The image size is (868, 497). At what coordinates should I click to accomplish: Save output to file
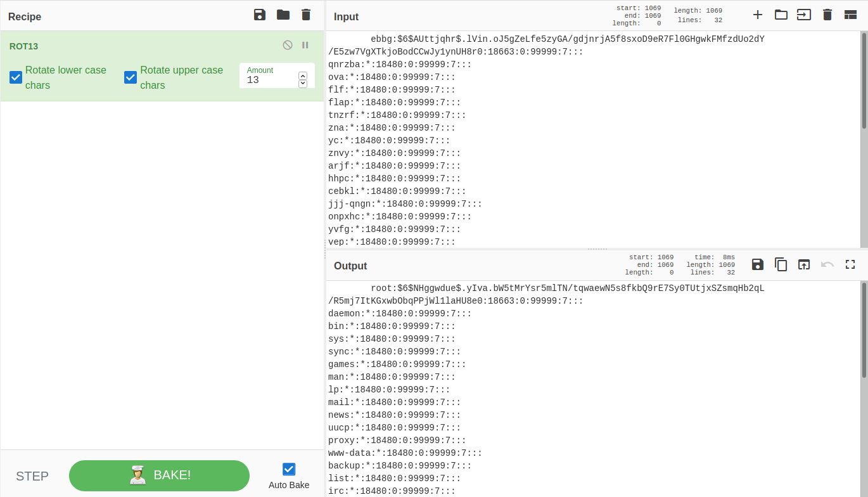click(x=758, y=264)
